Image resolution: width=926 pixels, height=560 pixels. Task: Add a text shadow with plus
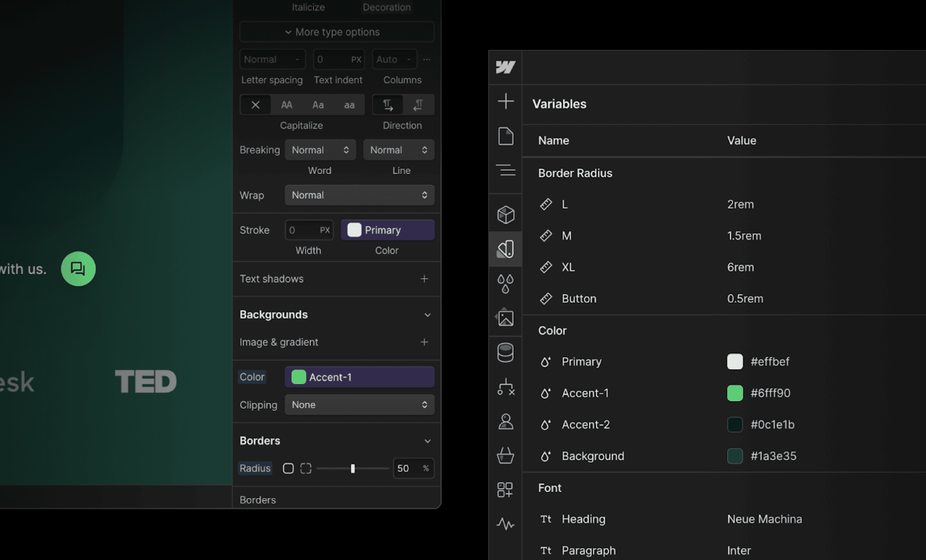pos(424,279)
